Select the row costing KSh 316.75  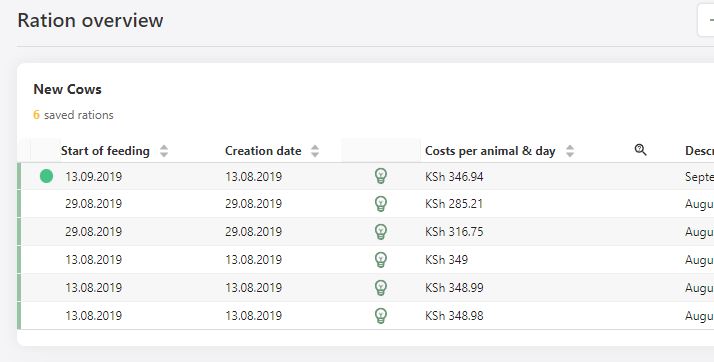(366, 231)
